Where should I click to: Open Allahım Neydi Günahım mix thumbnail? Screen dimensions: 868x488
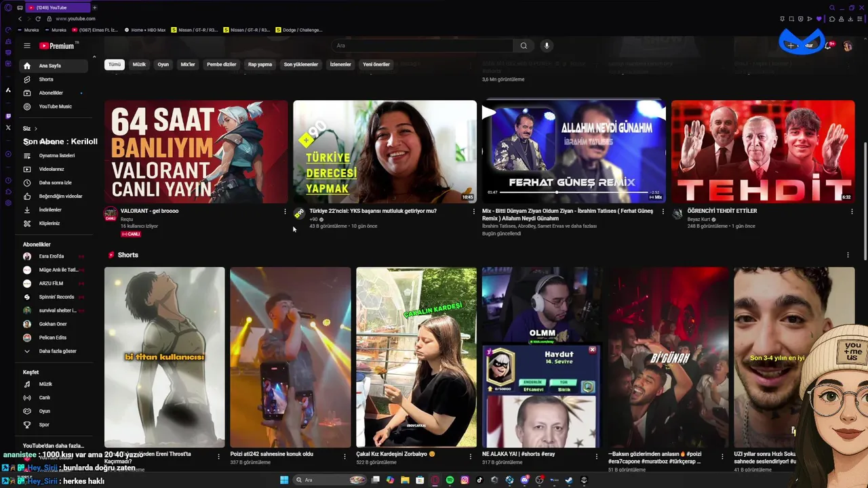[574, 152]
